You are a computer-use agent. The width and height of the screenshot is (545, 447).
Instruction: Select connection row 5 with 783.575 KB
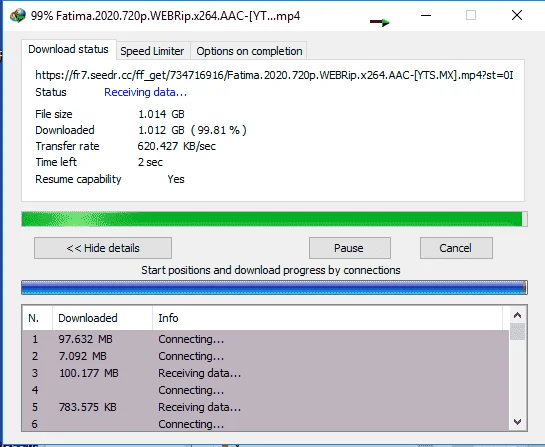click(x=266, y=407)
